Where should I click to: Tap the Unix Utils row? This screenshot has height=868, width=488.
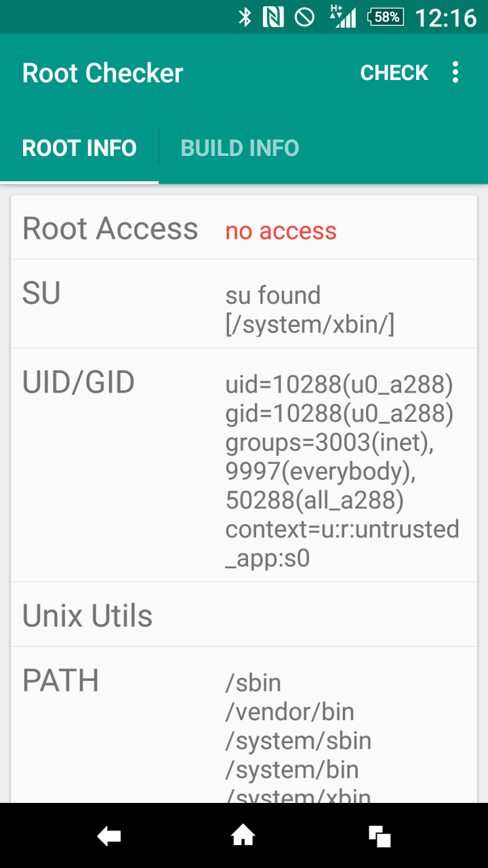click(x=244, y=615)
